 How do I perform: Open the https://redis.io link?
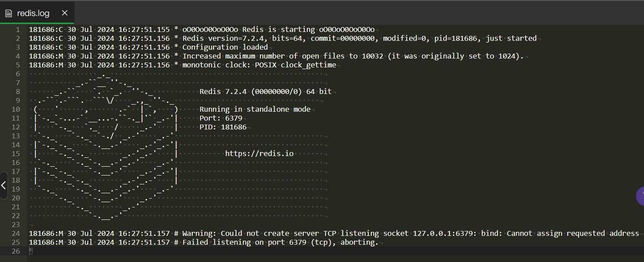tap(259, 153)
